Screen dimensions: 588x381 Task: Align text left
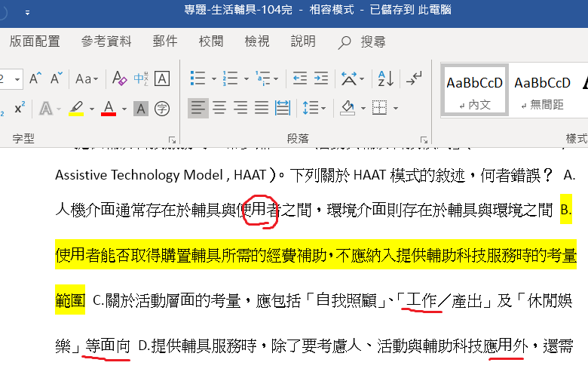[198, 108]
